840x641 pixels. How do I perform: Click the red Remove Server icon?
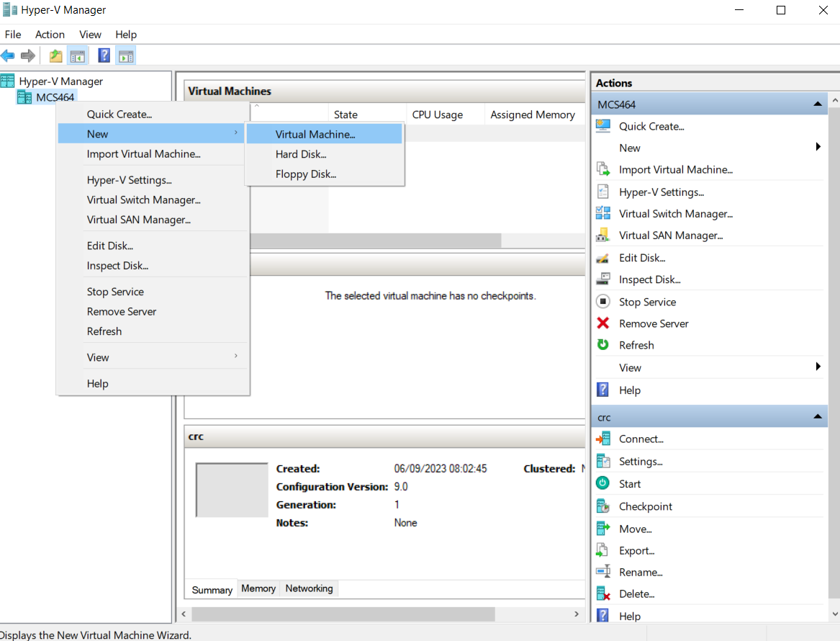[x=603, y=323]
